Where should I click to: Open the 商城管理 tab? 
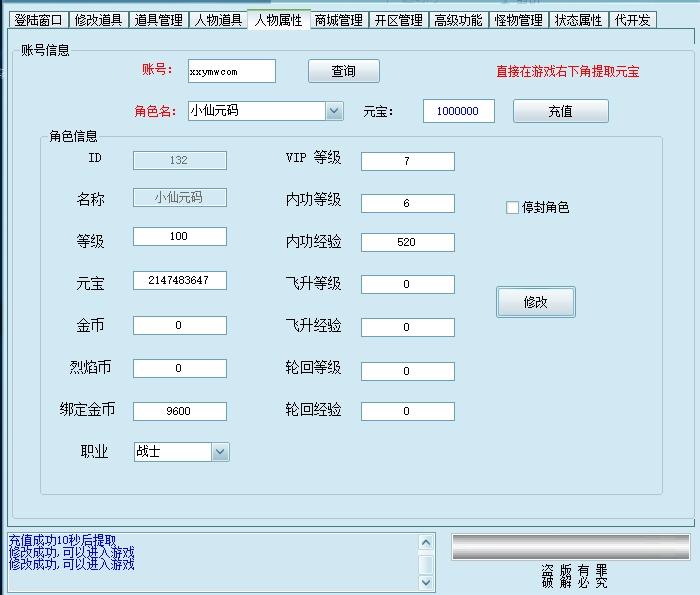coord(339,20)
